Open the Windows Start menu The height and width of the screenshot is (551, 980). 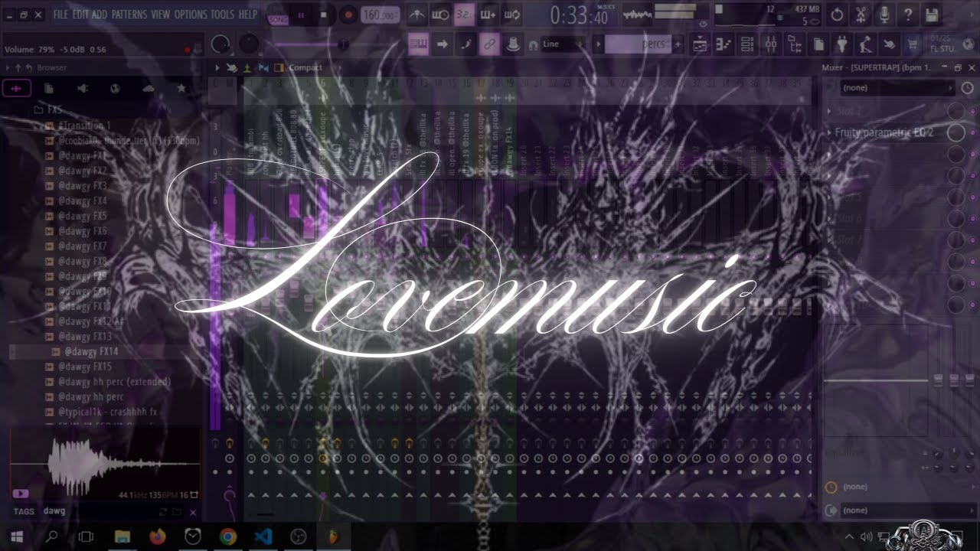(x=17, y=536)
